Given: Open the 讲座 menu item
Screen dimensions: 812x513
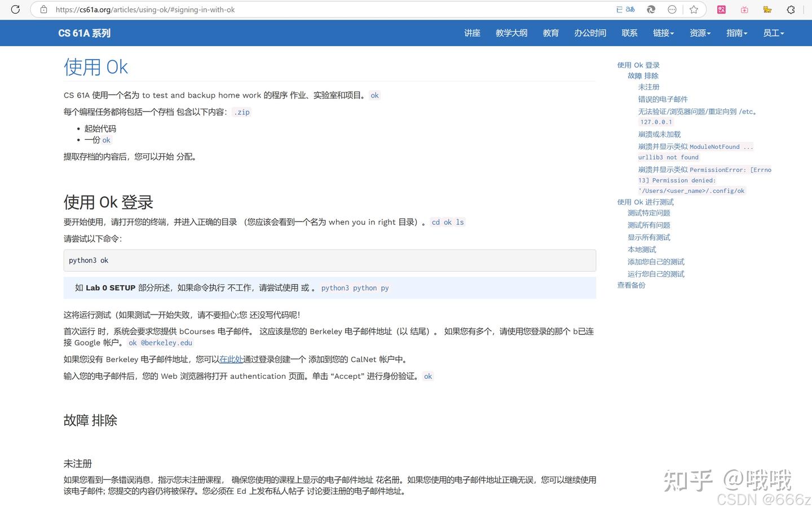Looking at the screenshot, I should pyautogui.click(x=472, y=33).
